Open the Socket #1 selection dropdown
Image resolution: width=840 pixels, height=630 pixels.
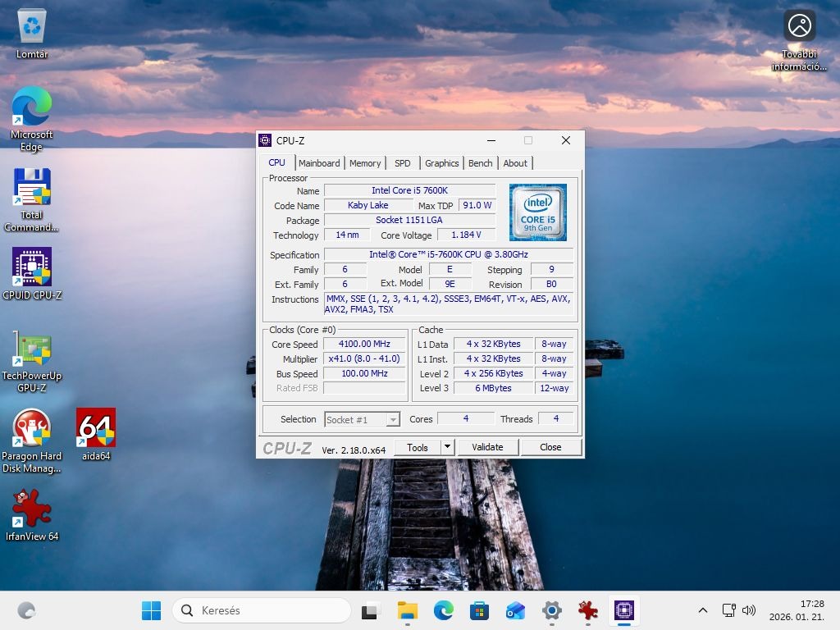coord(362,419)
